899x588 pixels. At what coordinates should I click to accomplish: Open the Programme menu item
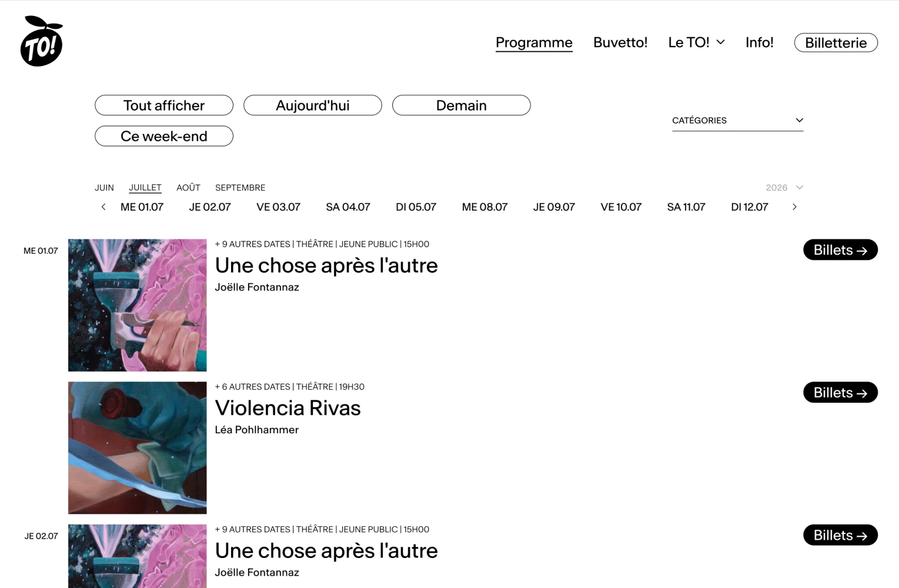[x=534, y=42]
